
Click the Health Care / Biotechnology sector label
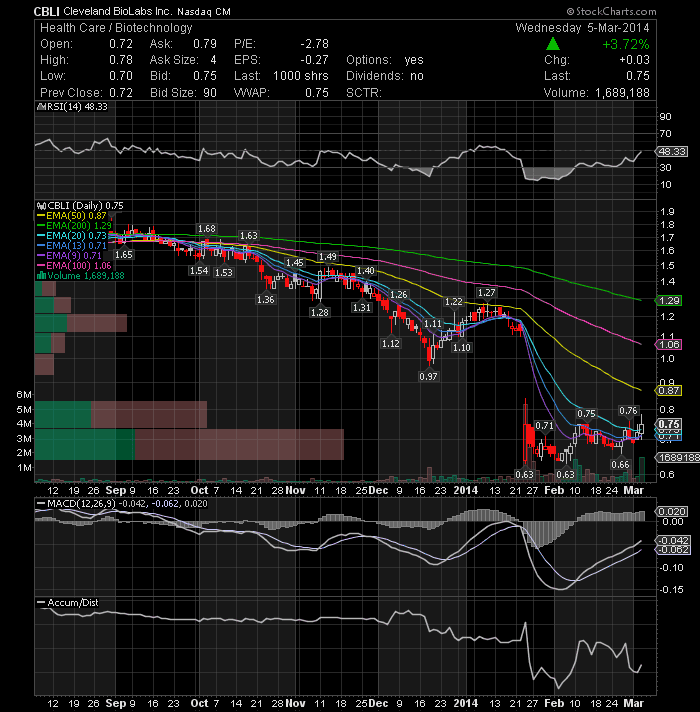pyautogui.click(x=116, y=28)
